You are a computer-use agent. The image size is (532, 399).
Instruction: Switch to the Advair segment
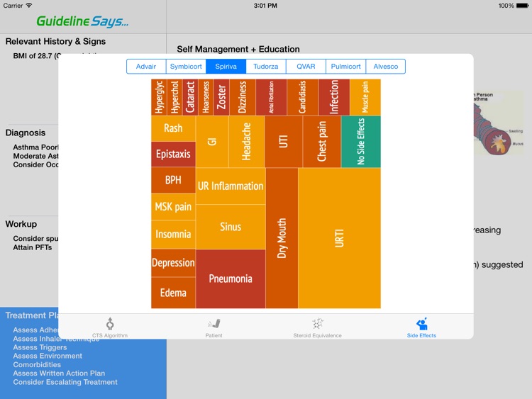point(146,67)
